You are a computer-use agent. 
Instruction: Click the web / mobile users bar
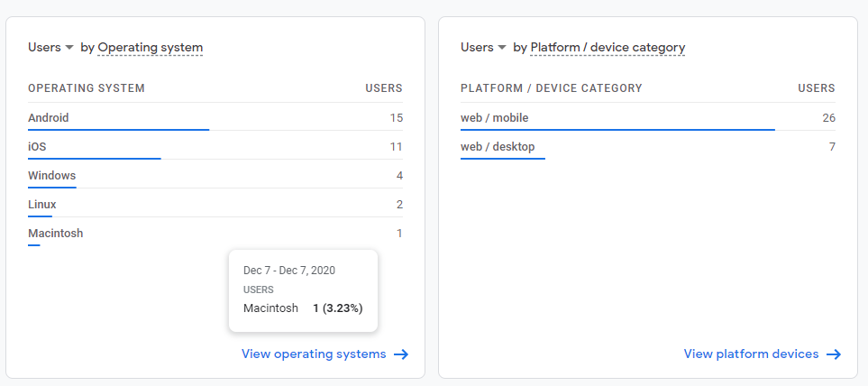point(617,130)
